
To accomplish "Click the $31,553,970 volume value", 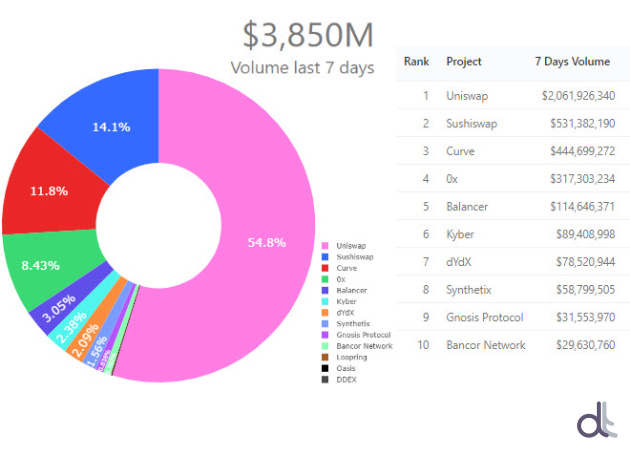I will [x=585, y=318].
